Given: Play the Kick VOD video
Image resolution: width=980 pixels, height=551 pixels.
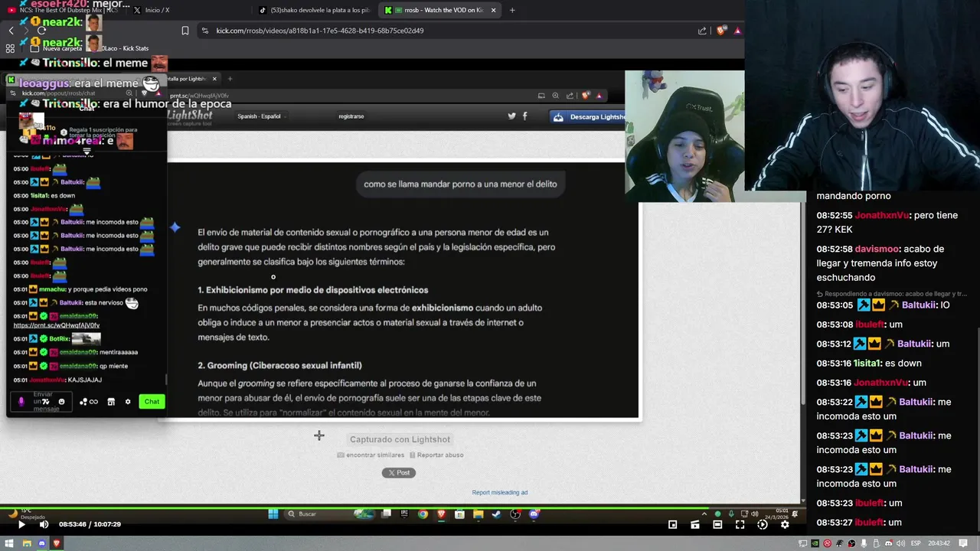Looking at the screenshot, I should pyautogui.click(x=21, y=524).
